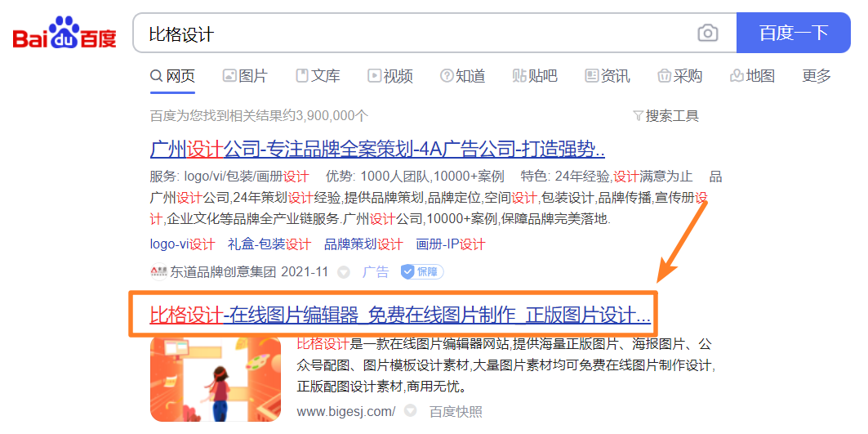Click the 比格设计 result thumbnail image
This screenshot has width=868, height=434.
pos(216,378)
